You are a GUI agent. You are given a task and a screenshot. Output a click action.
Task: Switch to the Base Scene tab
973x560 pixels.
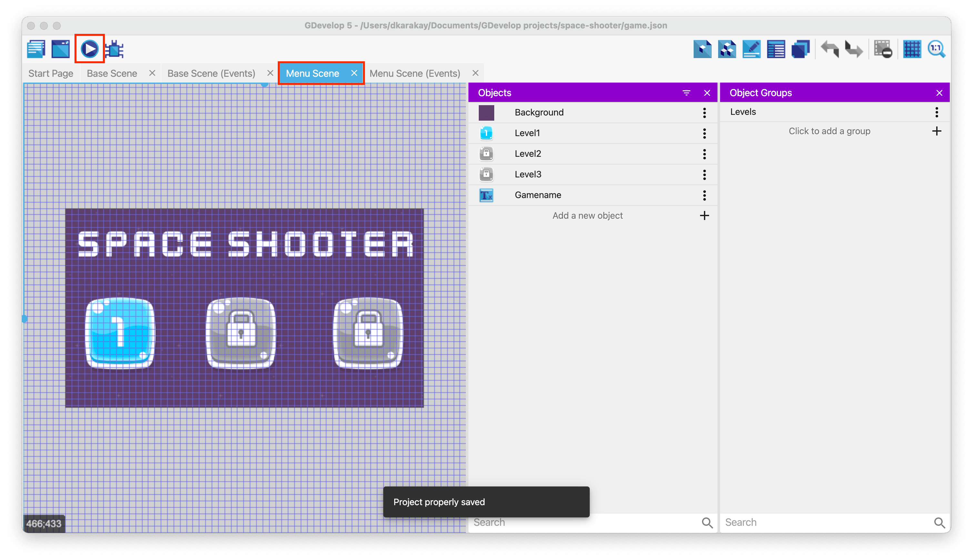[112, 73]
